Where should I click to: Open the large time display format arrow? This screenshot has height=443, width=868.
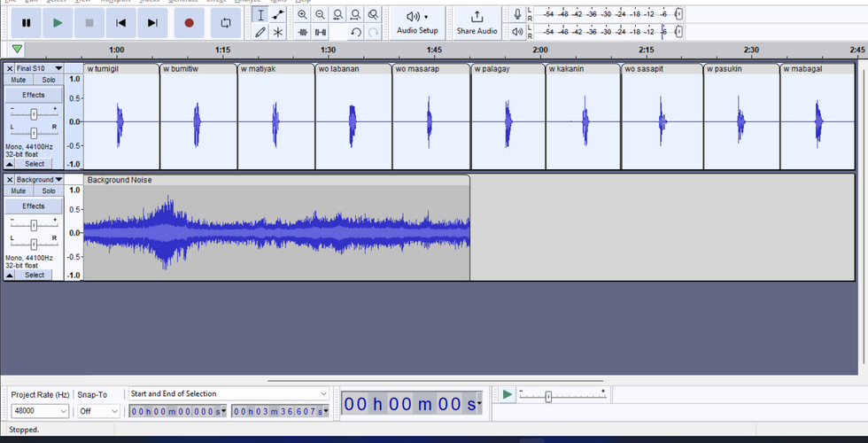(479, 404)
